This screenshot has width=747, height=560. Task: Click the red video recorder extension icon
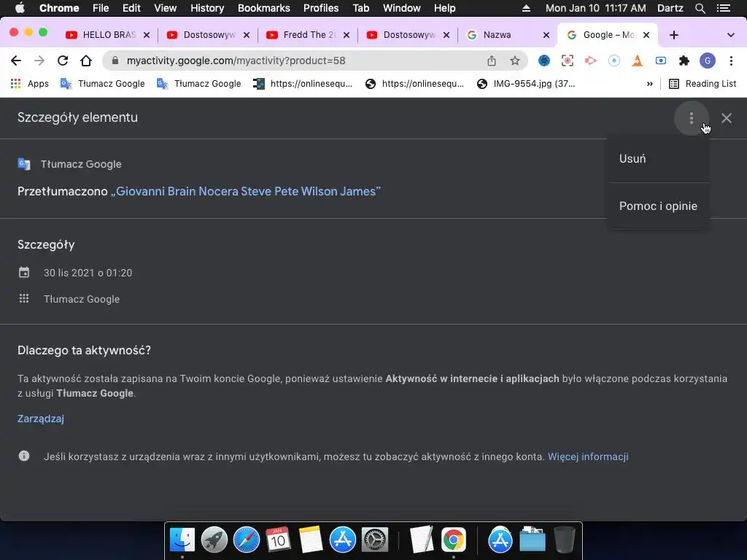pos(590,61)
